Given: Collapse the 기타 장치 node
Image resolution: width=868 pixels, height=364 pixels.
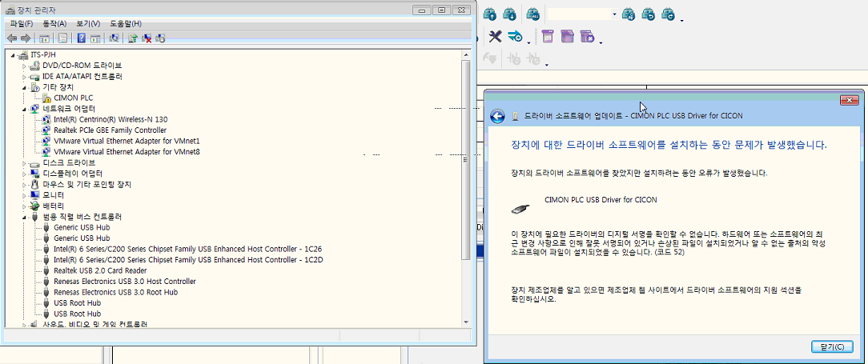Looking at the screenshot, I should coord(24,87).
